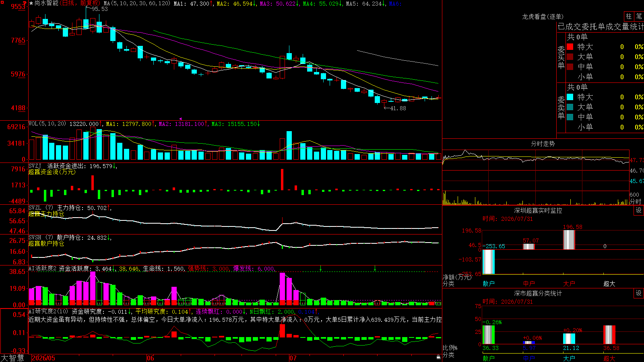
Task: Select the dark red 大单 swatch under 委买单
Action: 570,57
